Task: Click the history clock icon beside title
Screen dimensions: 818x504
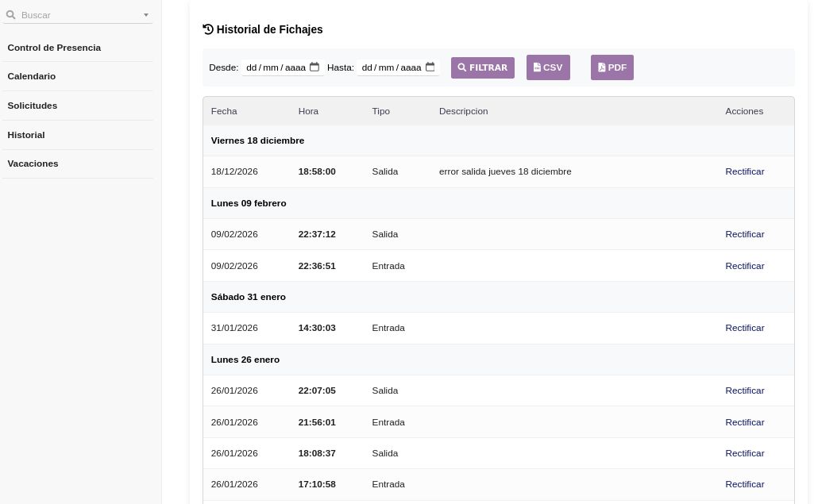Action: (208, 29)
